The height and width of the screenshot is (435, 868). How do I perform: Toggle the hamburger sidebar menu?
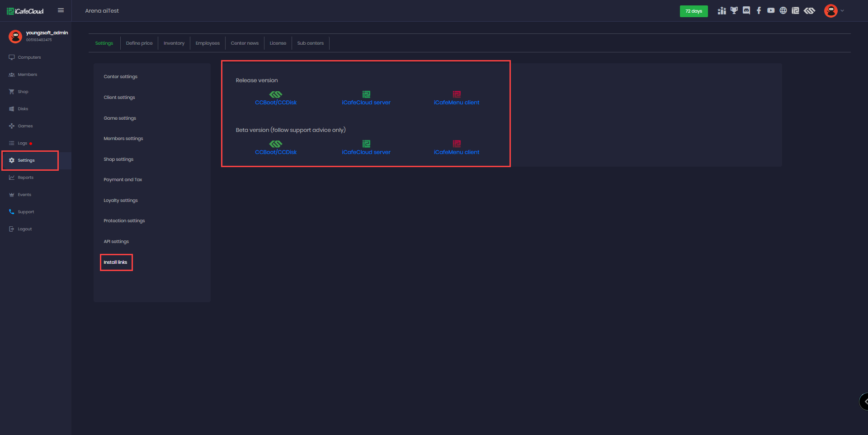tap(61, 10)
